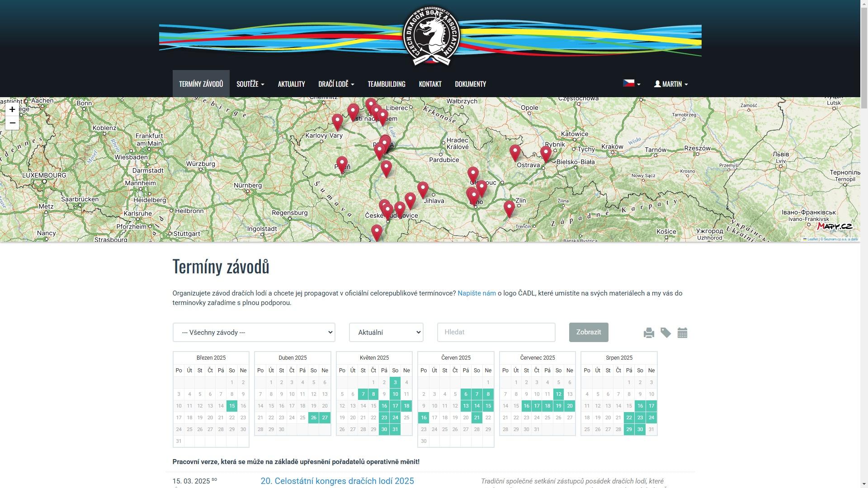Select May 3 in Květen 2025 calendar
Screen dimensions: 868x488
click(395, 382)
